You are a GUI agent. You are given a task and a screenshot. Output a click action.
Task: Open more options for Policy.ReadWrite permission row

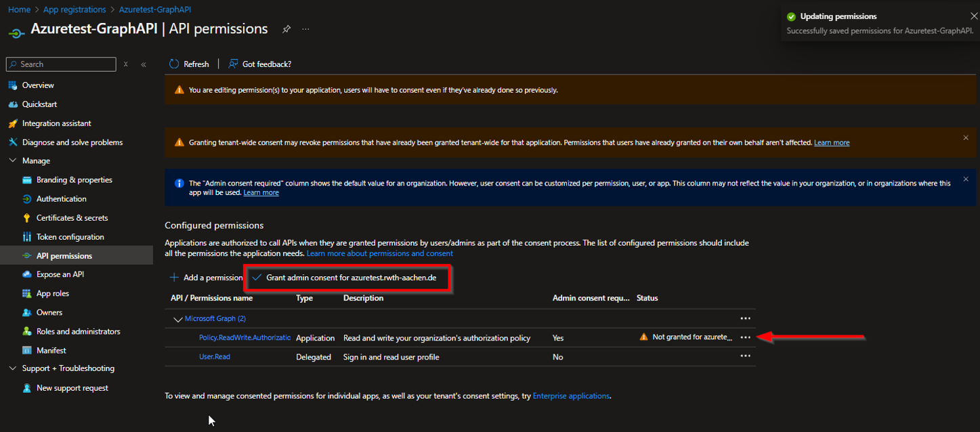click(745, 337)
